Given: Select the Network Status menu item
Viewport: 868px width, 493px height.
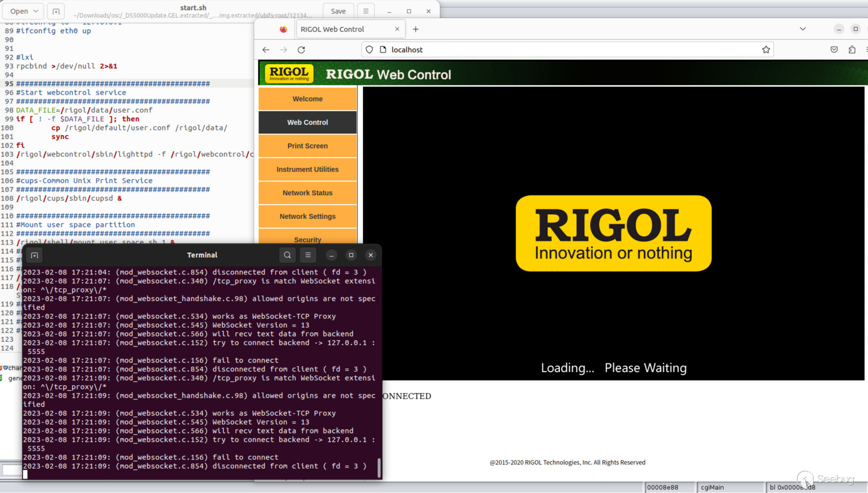Looking at the screenshot, I should point(308,193).
